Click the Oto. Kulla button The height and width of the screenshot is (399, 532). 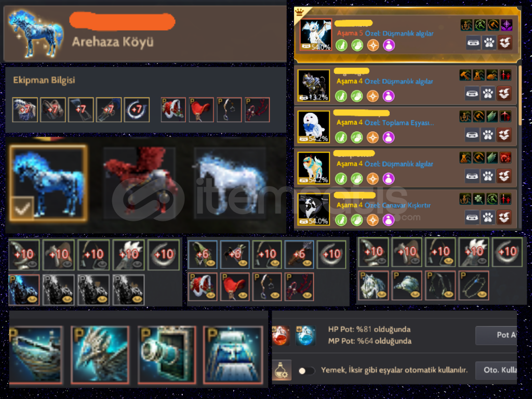pyautogui.click(x=497, y=370)
